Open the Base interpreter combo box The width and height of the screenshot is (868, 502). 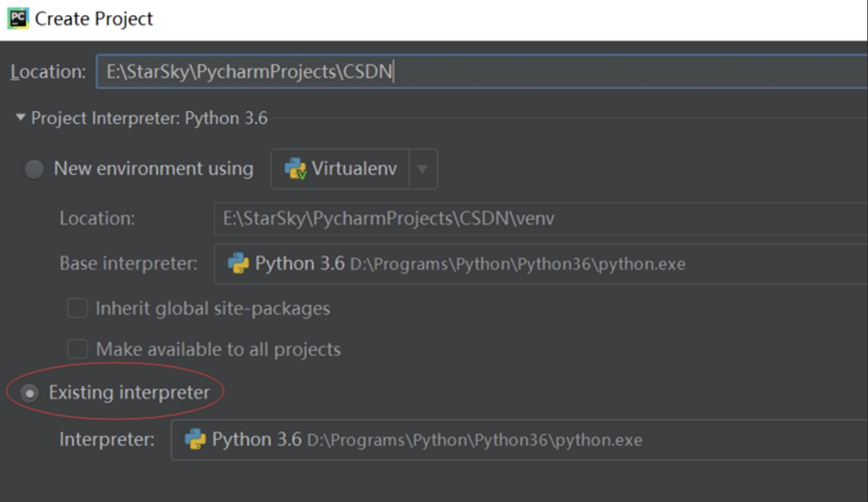(x=540, y=264)
